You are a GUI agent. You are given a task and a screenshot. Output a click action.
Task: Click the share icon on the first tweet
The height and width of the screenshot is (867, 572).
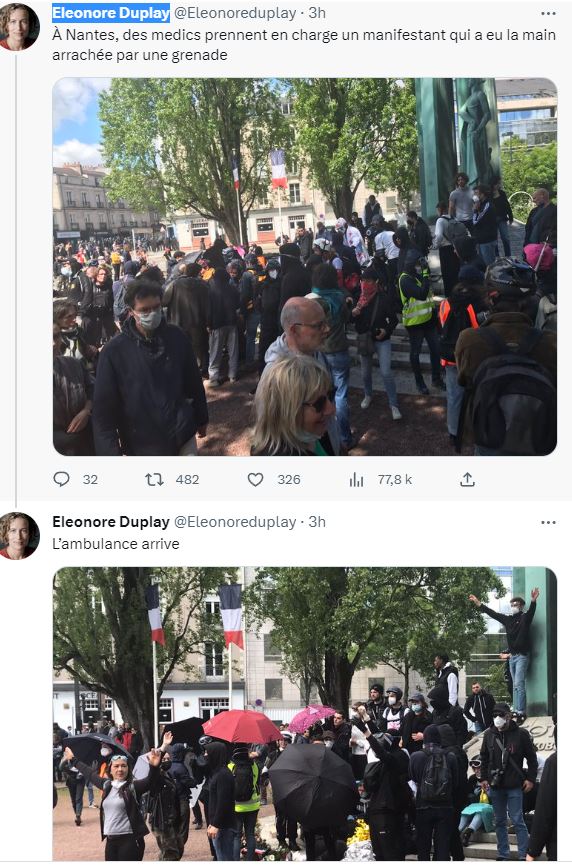coord(467,479)
